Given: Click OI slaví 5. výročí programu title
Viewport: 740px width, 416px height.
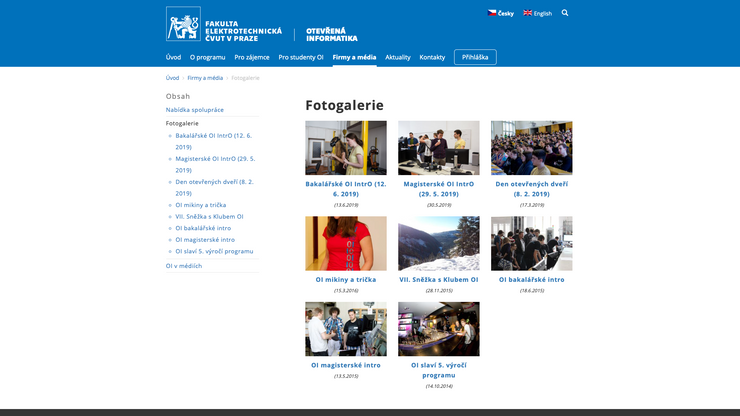Looking at the screenshot, I should pos(439,370).
